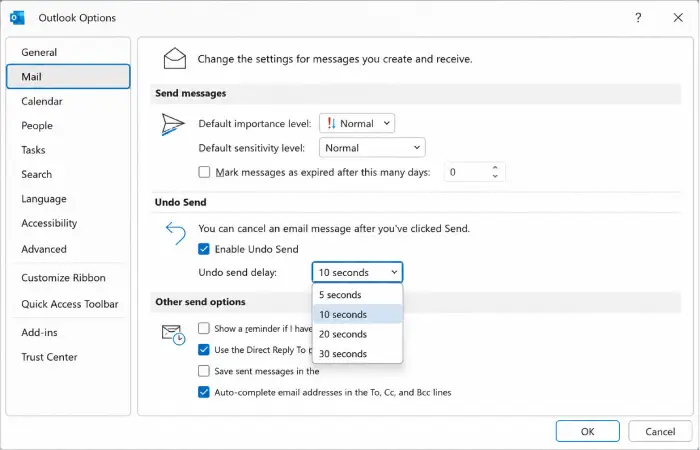Increase expiry days with up arrow
Viewport: 700px width, 450px height.
point(495,168)
